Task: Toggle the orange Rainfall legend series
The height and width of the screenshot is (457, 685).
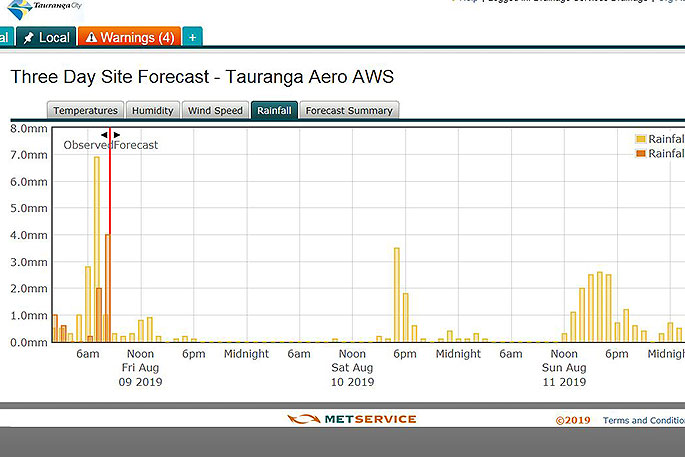Action: [x=641, y=154]
